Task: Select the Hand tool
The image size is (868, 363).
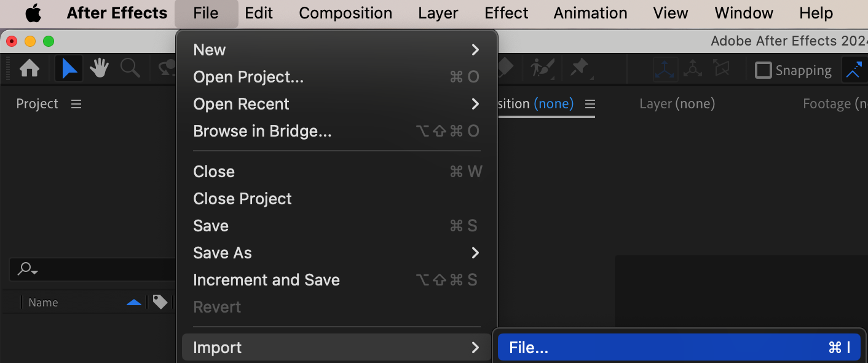Action: point(99,68)
